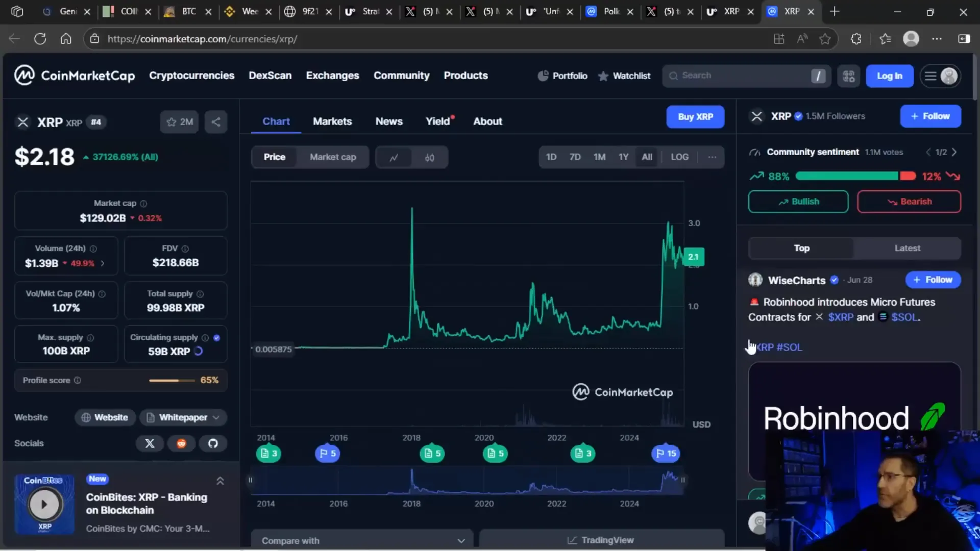The height and width of the screenshot is (551, 980).
Task: Select the Price chart toggle
Action: click(275, 157)
